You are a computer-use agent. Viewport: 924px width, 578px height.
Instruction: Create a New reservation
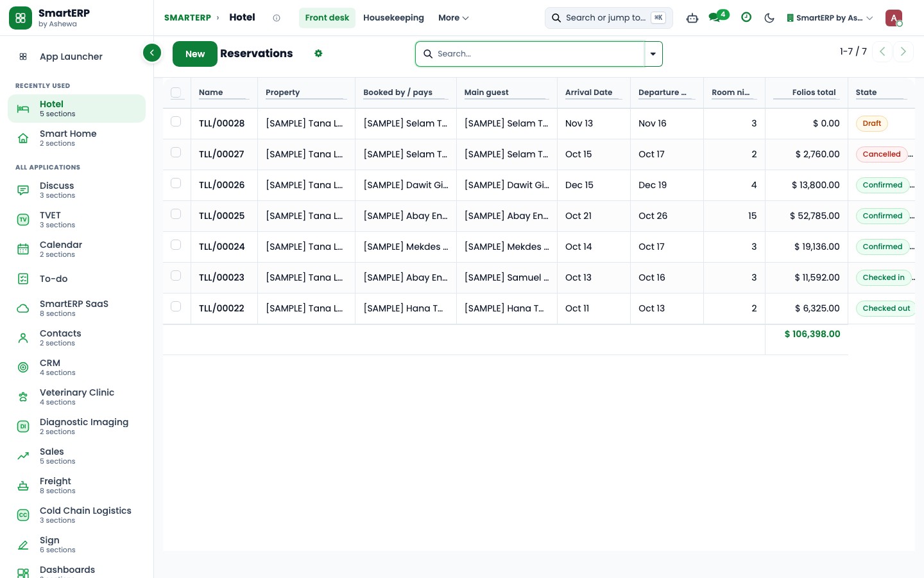(x=195, y=54)
